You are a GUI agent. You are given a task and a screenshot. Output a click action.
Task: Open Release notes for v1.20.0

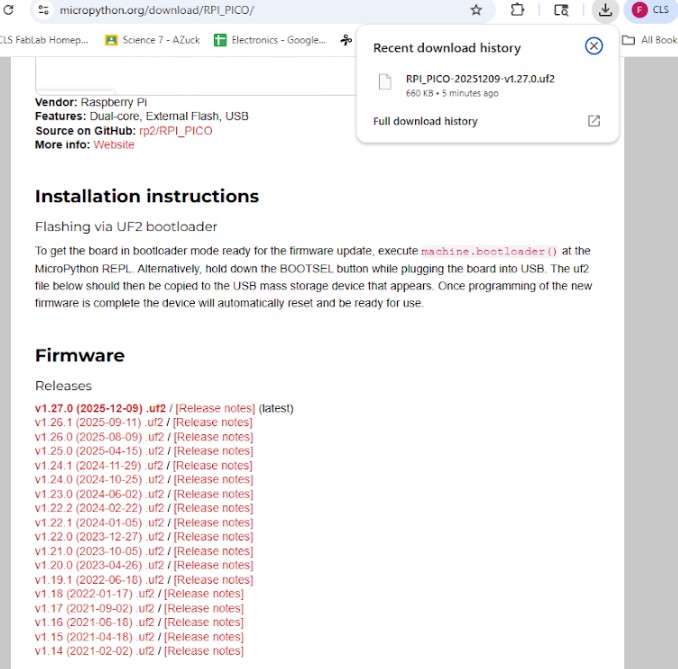[x=214, y=565]
